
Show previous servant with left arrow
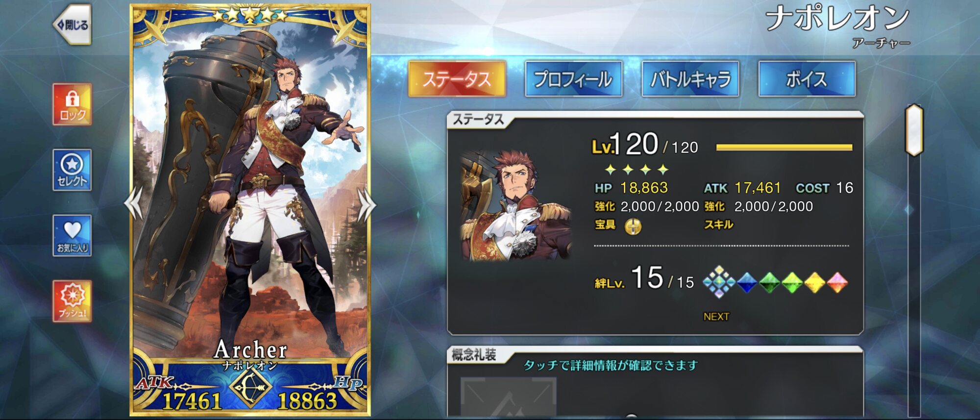point(133,204)
